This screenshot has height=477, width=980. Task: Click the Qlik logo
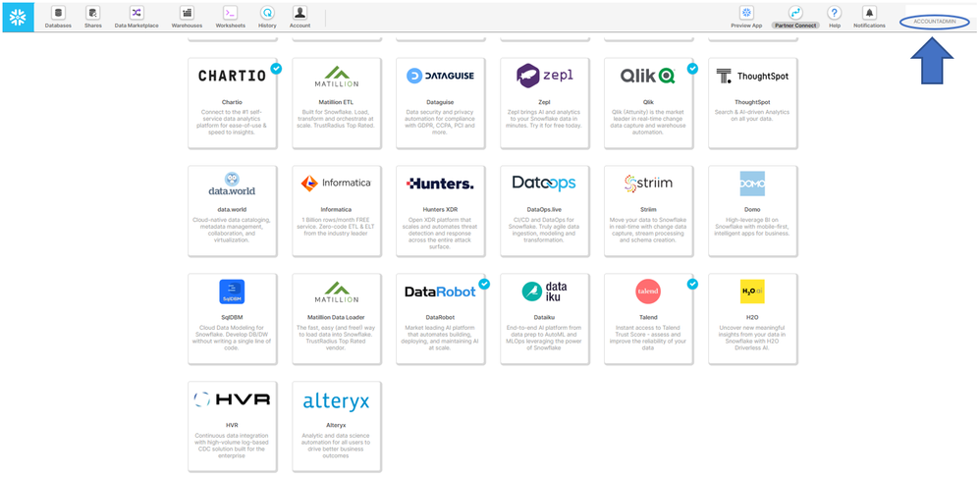[647, 77]
